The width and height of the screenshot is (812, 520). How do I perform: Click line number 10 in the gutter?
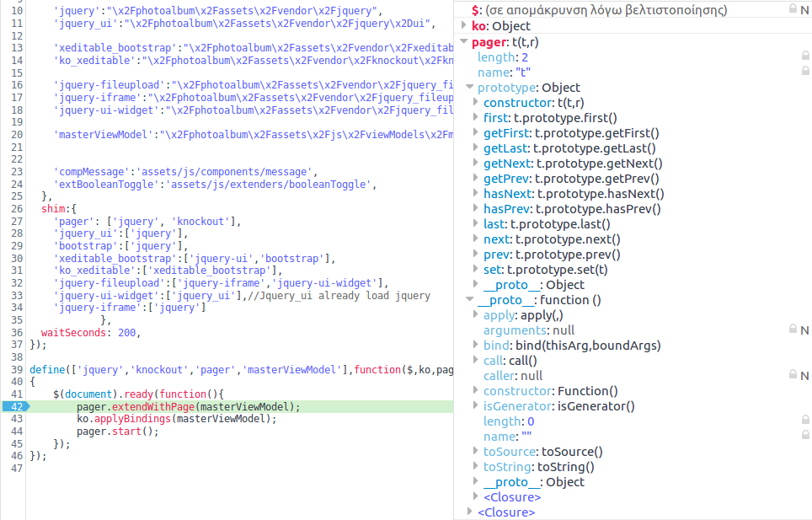(x=17, y=11)
